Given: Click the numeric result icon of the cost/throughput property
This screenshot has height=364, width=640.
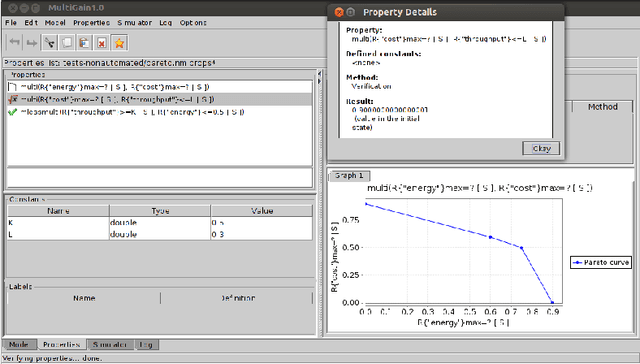Looking at the screenshot, I should click(x=13, y=99).
